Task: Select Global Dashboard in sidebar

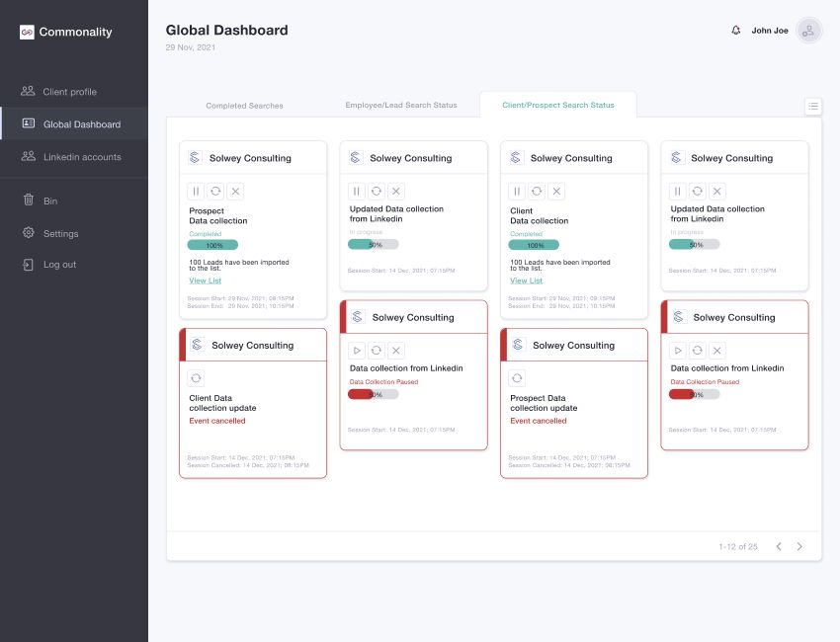Action: click(x=74, y=123)
